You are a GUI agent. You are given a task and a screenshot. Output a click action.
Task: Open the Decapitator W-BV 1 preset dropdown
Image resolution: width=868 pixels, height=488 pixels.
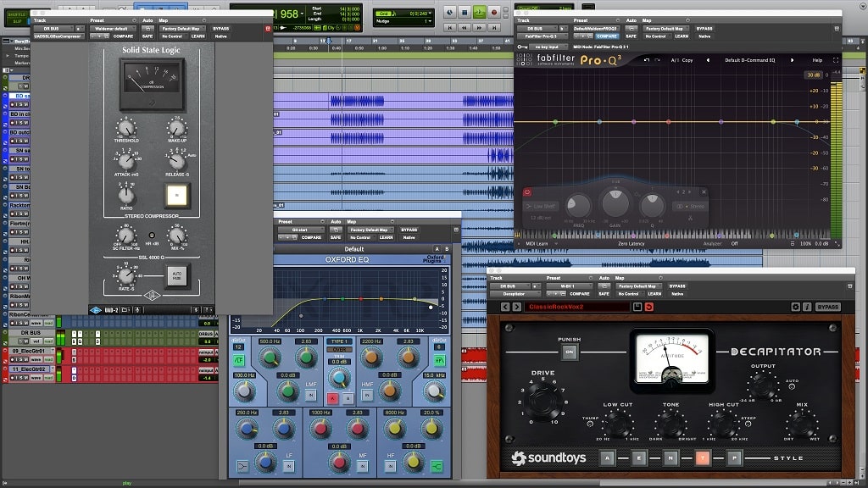(567, 286)
